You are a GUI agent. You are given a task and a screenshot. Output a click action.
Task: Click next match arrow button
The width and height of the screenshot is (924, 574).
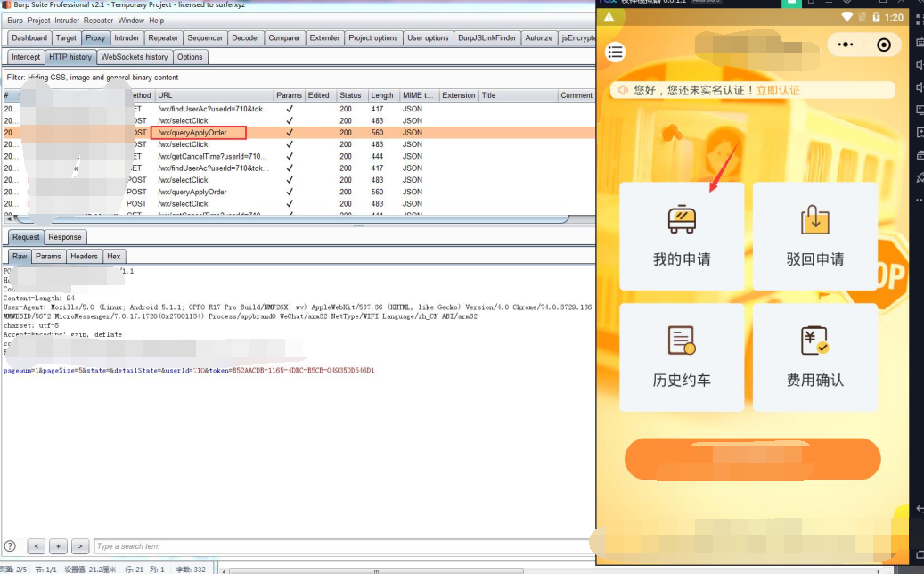pos(80,546)
